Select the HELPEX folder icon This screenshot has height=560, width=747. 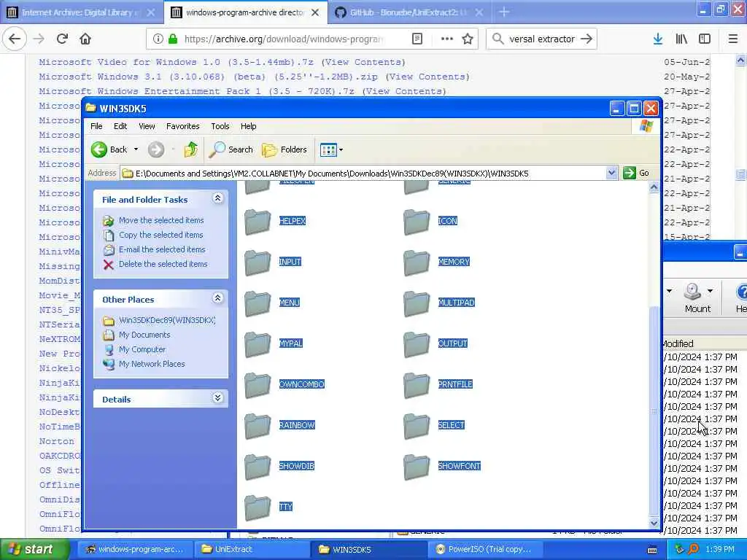pyautogui.click(x=258, y=222)
